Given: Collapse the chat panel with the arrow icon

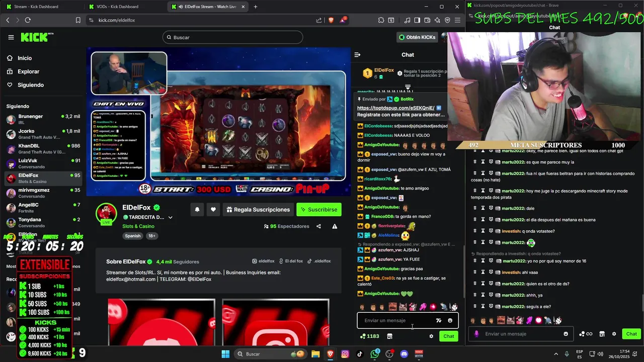Looking at the screenshot, I should pyautogui.click(x=357, y=55).
